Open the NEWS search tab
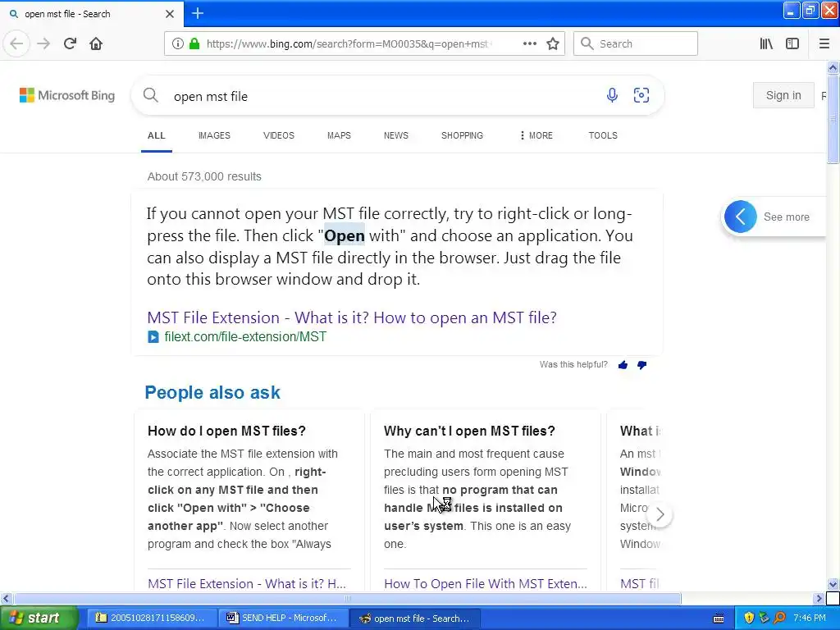 tap(396, 135)
